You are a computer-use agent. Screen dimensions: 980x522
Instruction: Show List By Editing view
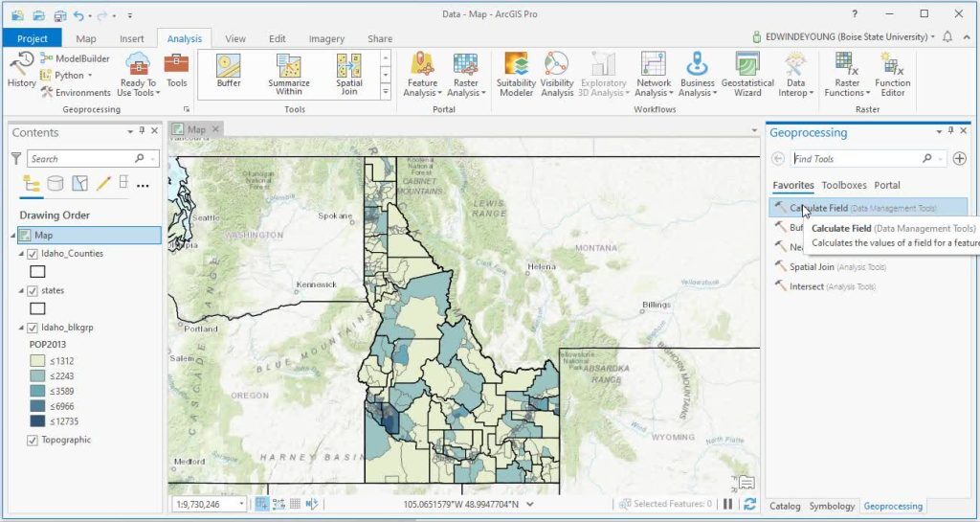(103, 183)
